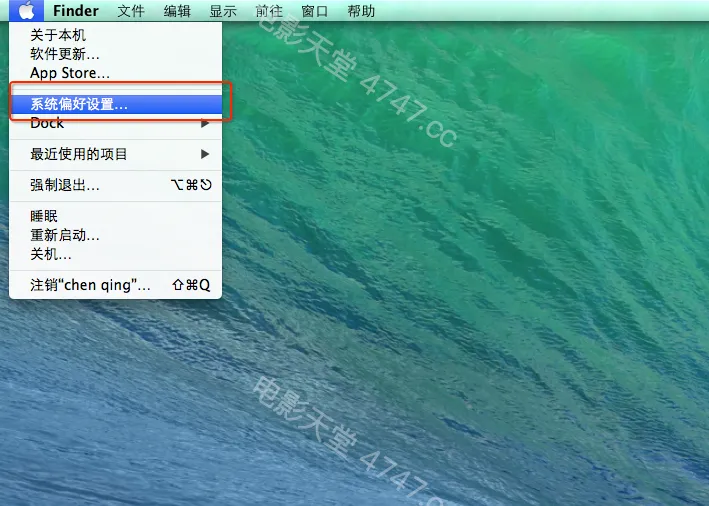Choose 软件更新… menu item
709x506 pixels.
pos(65,54)
